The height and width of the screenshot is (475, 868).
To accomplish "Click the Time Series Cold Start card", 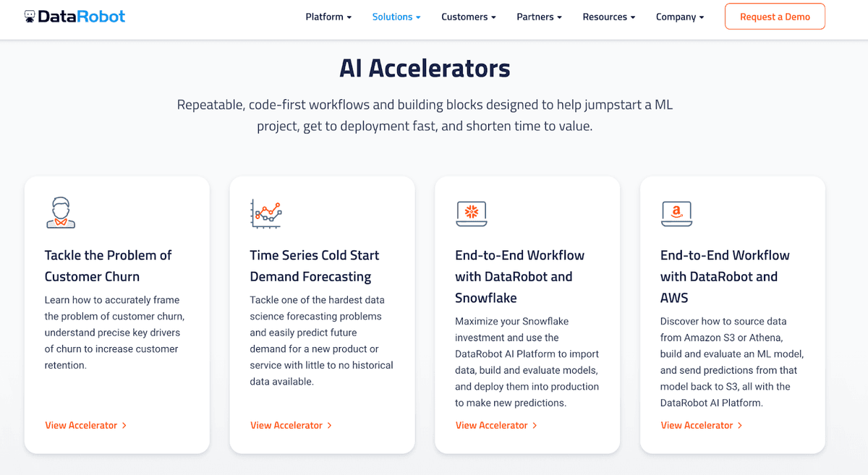I will (322, 314).
